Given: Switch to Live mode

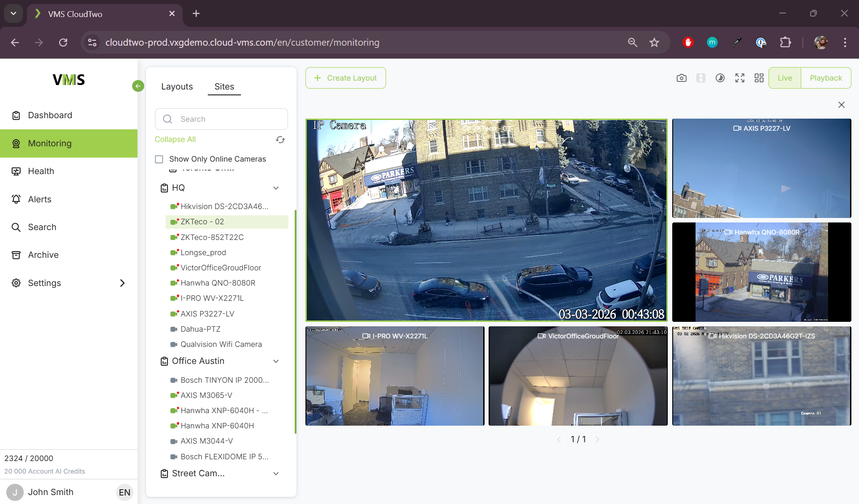Looking at the screenshot, I should coord(784,78).
